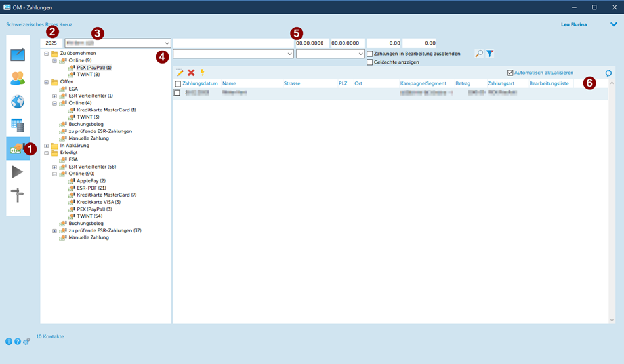Select ESR-PDF (21) tree item
This screenshot has width=624, height=364.
91,188
